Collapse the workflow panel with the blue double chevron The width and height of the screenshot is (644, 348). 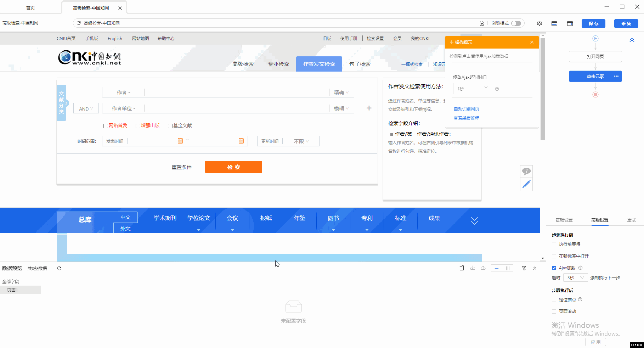pos(632,40)
